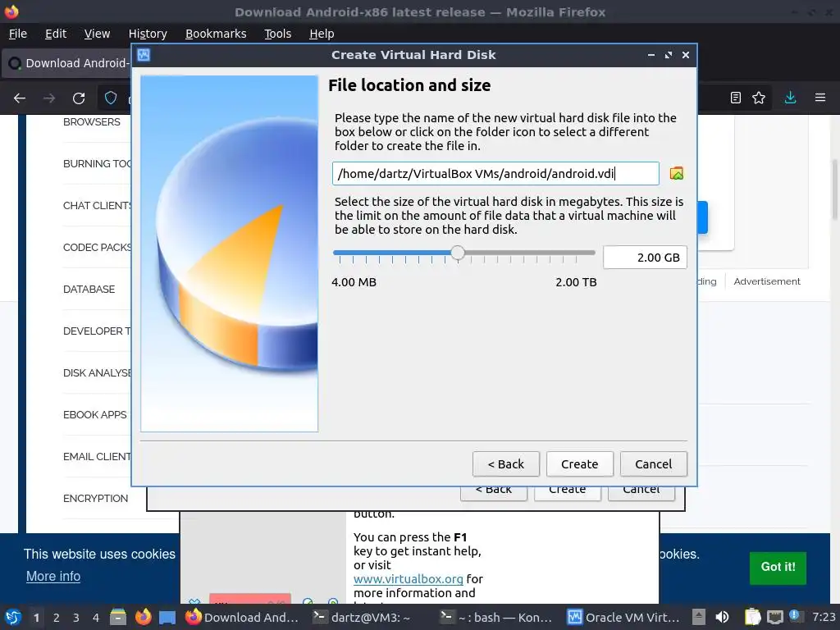Open the Tools menu in Firefox

277,34
